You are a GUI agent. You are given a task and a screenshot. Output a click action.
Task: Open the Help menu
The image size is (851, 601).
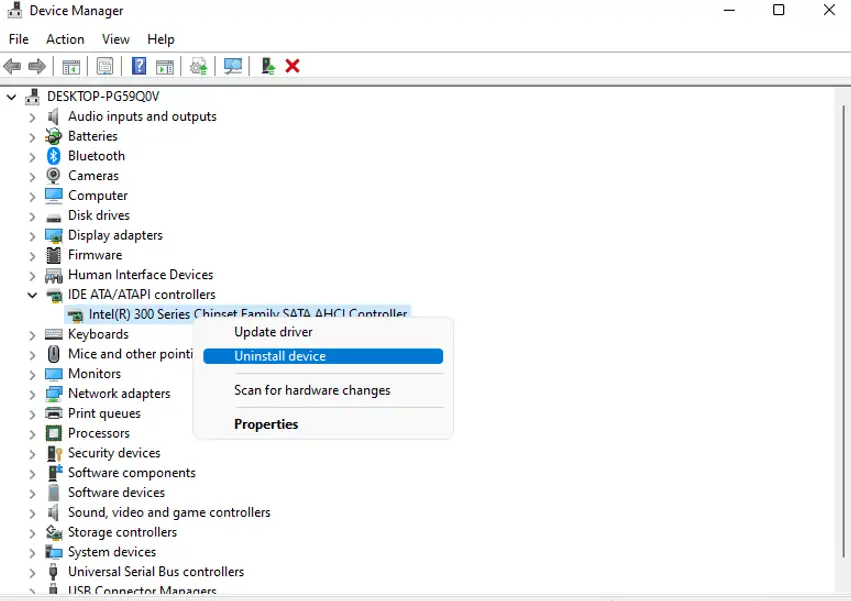click(x=161, y=39)
